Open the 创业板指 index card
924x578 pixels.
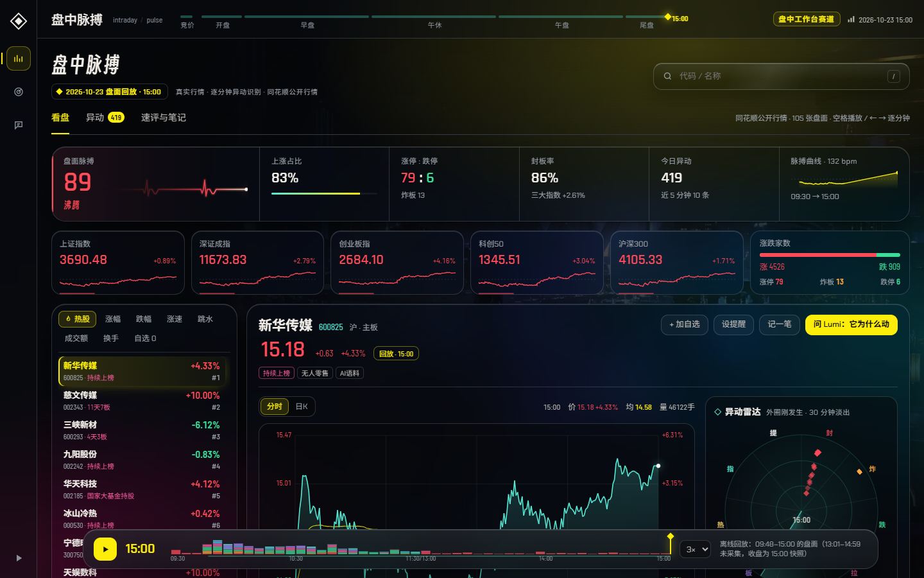coord(397,263)
